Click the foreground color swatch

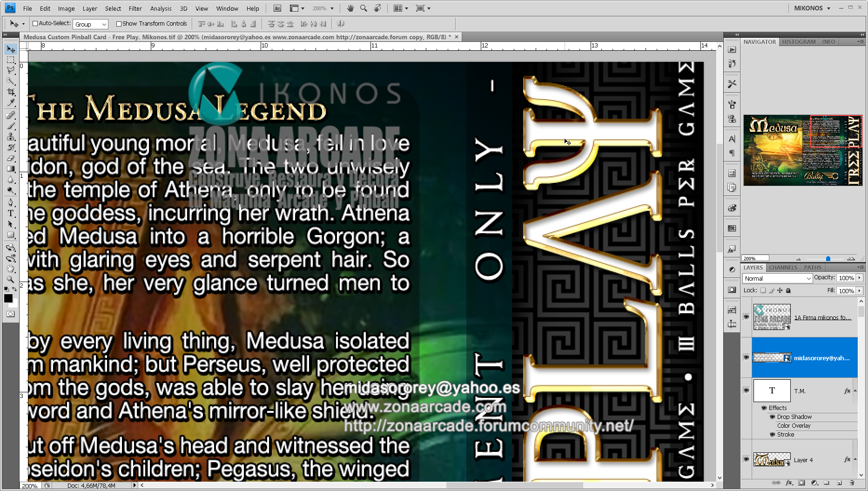[8, 299]
